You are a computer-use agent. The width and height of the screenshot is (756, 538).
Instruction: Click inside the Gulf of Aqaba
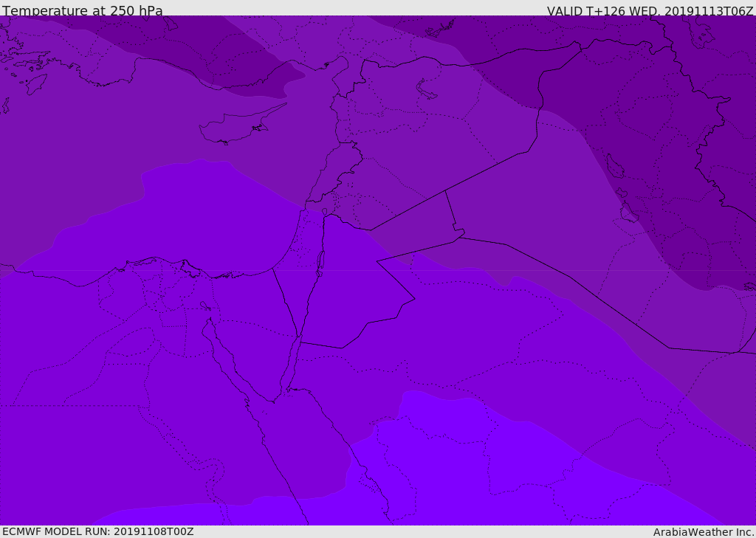(294, 362)
